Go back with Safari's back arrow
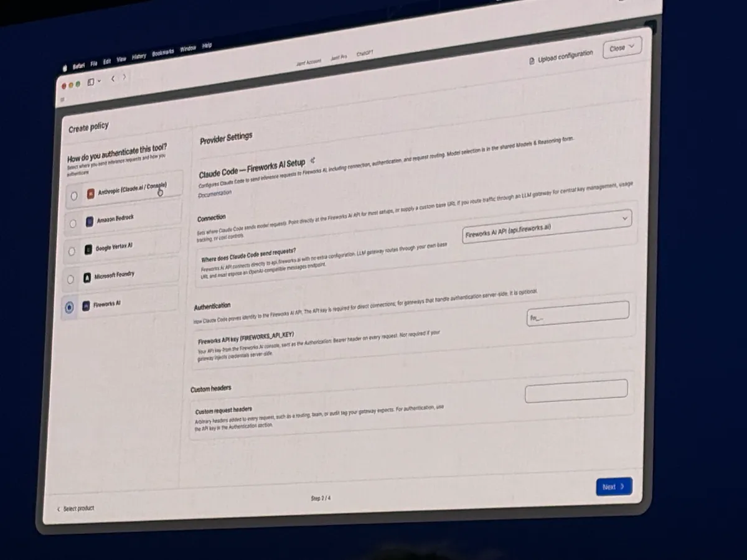The height and width of the screenshot is (560, 747). 113,79
